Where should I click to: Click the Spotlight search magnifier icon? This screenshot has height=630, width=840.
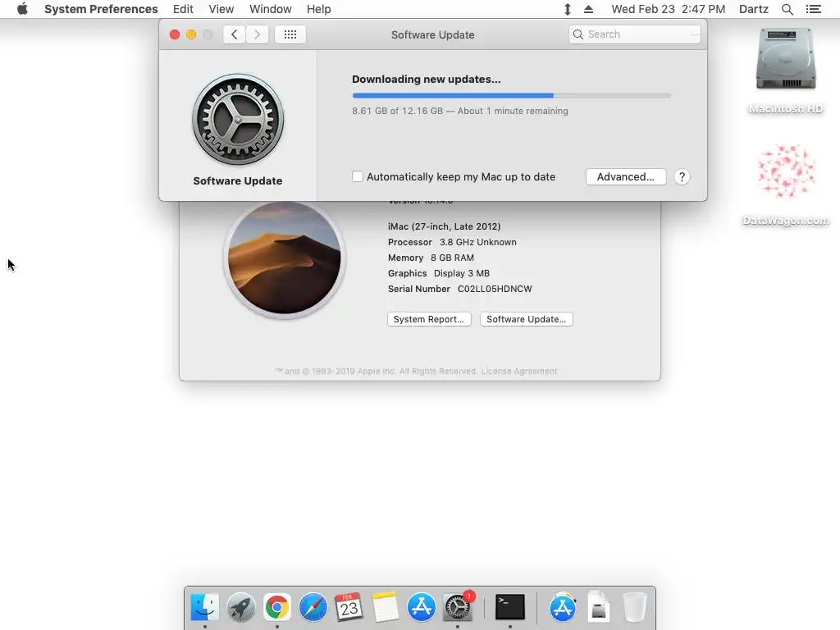pos(787,9)
